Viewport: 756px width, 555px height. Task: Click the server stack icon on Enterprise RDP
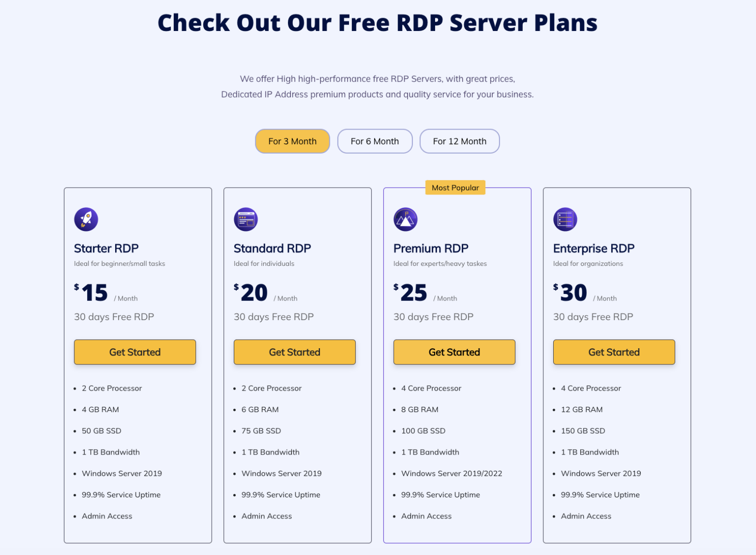click(x=565, y=220)
